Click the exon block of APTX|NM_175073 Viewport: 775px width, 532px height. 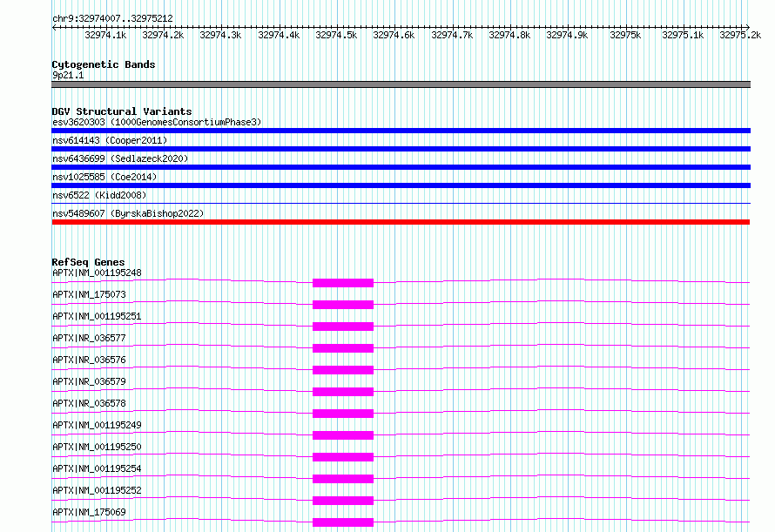pos(343,305)
